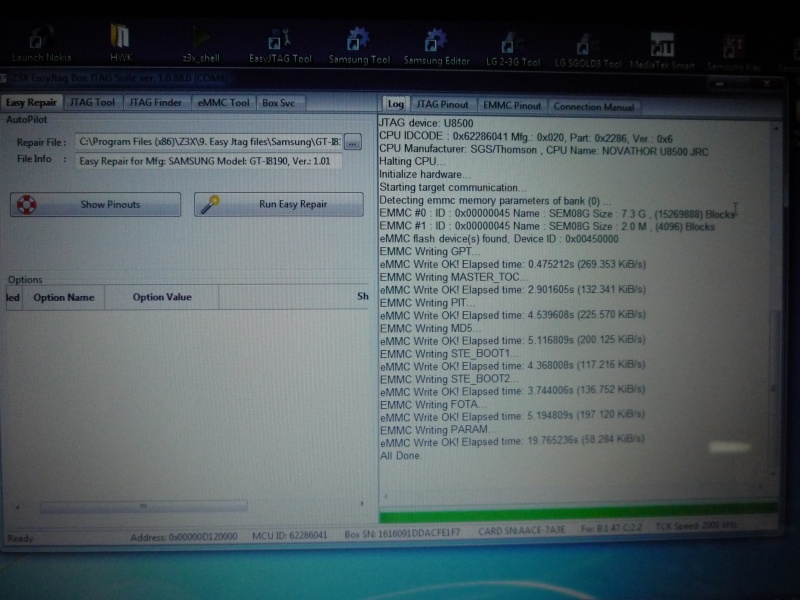800x600 pixels.
Task: Click the 'Halting CPU...' log line
Action: 412,162
